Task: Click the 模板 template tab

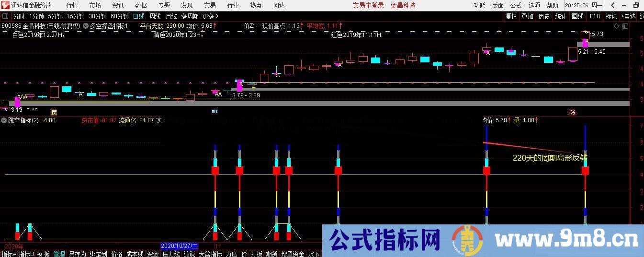Action: point(44,254)
